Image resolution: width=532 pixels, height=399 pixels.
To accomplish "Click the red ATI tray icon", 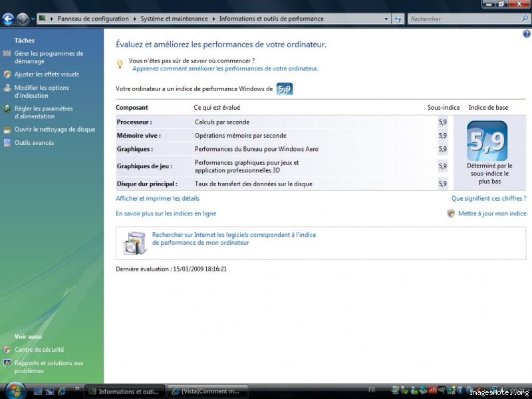I will point(433,390).
